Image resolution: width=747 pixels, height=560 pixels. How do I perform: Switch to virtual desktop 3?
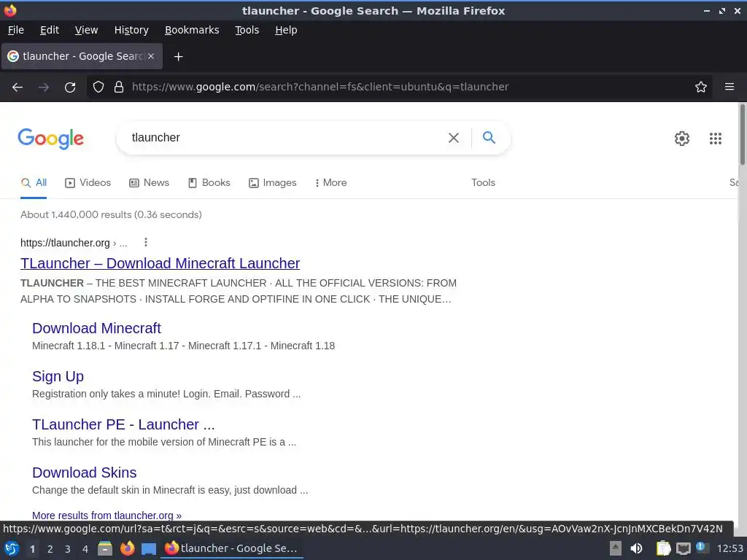click(68, 549)
